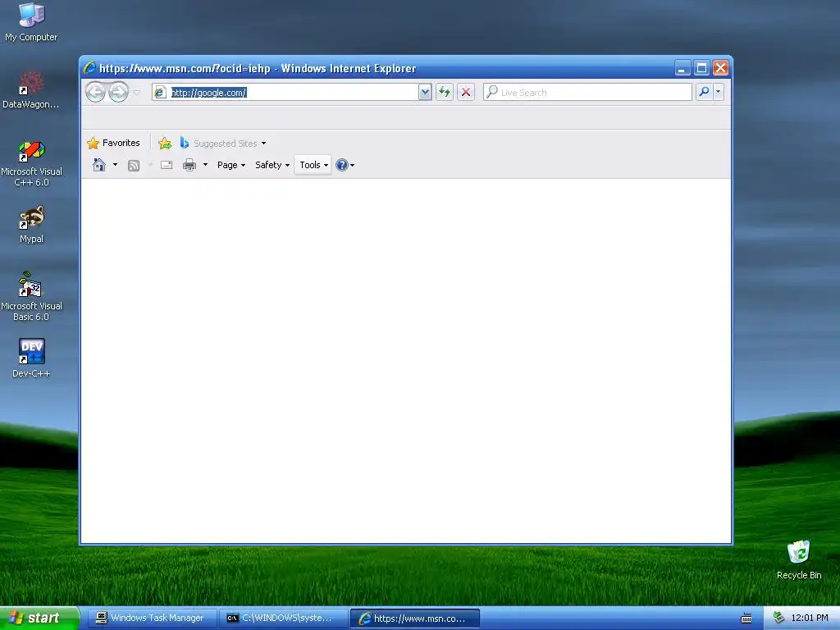Select the Dev-C++ desktop shortcut
Image resolution: width=840 pixels, height=630 pixels.
[x=31, y=358]
